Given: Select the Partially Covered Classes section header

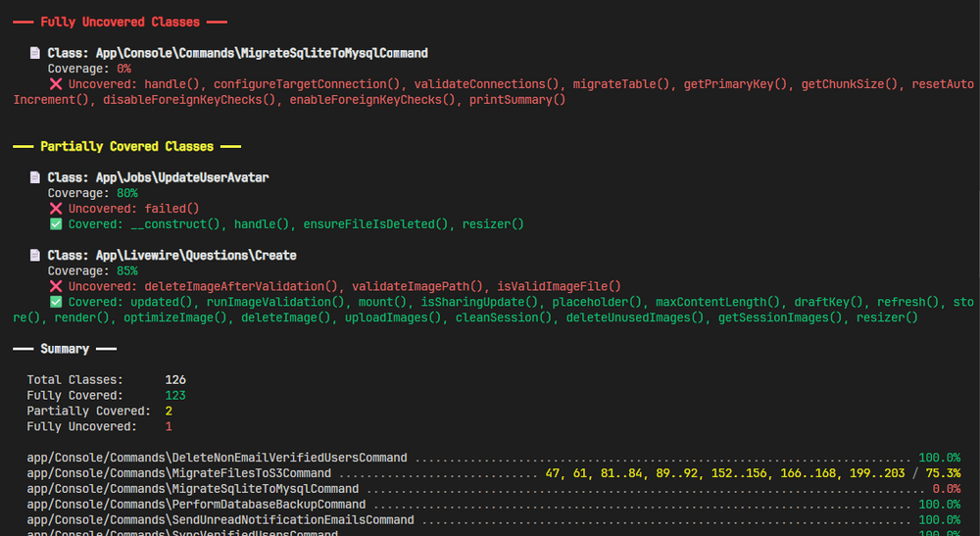Looking at the screenshot, I should tap(126, 146).
